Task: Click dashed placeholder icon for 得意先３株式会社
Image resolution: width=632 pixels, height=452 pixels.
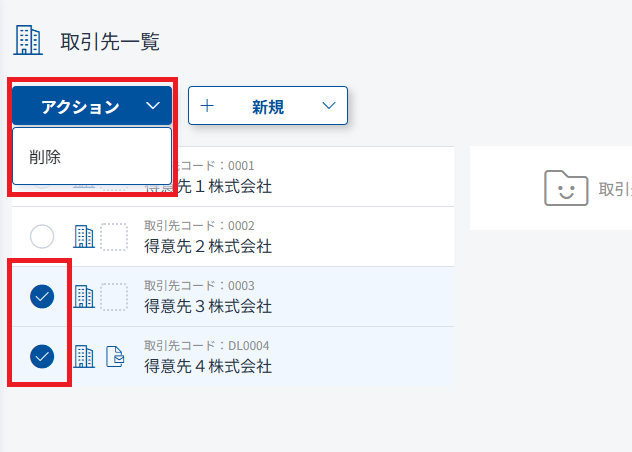Action: click(114, 297)
